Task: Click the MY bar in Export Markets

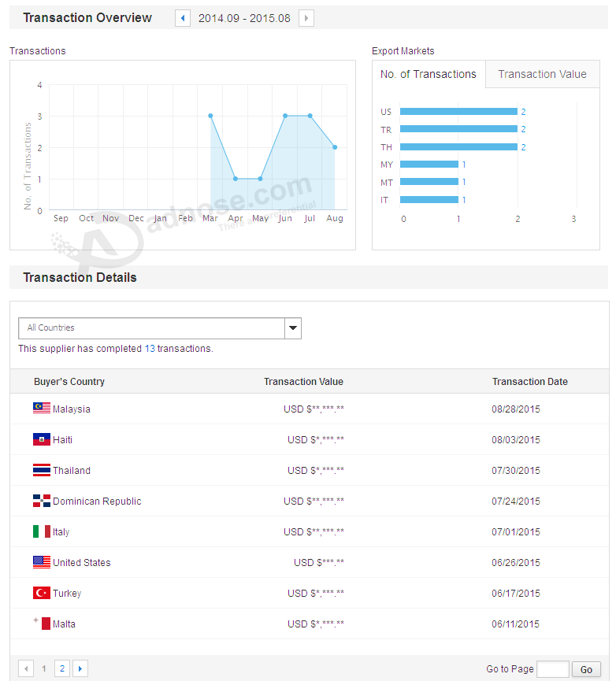Action: tap(429, 165)
